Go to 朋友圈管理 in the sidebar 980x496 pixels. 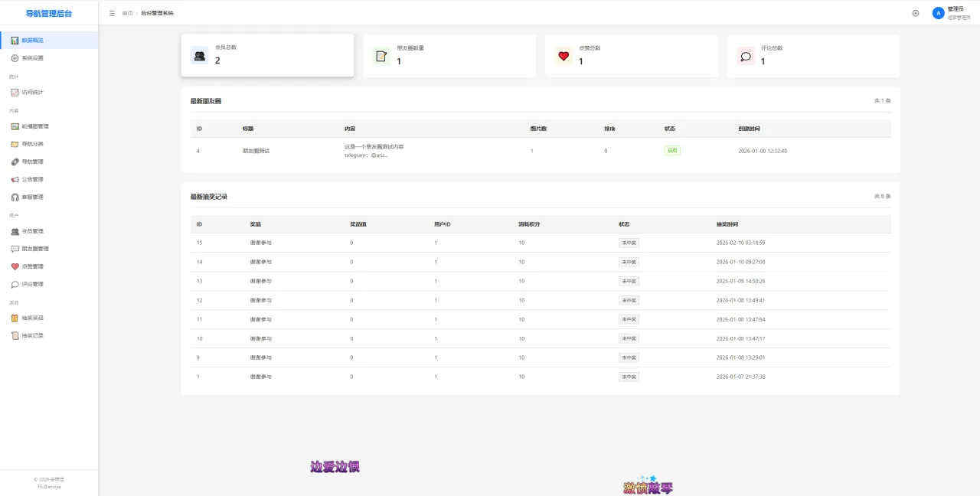34,249
